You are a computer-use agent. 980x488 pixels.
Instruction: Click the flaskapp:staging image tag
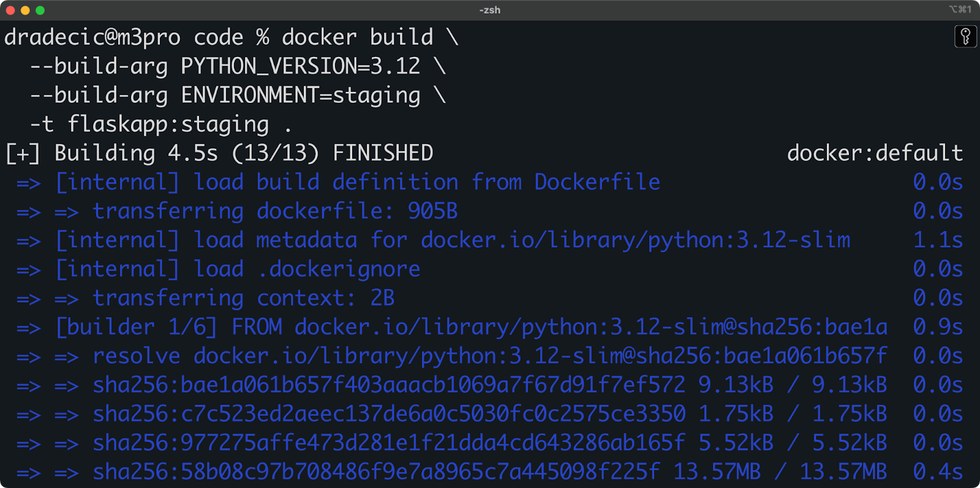point(168,124)
